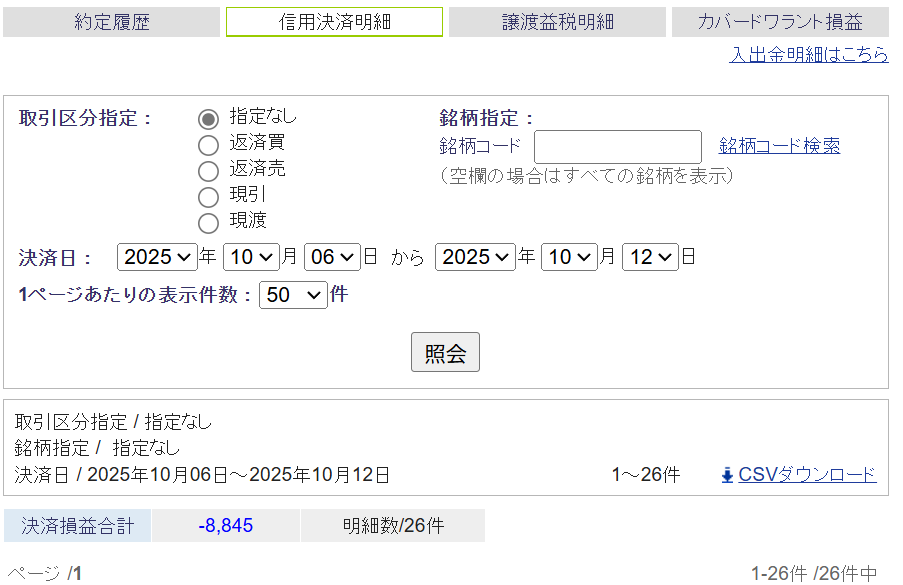
Task: Go to the カバードワラント損益 tab
Action: (x=781, y=22)
